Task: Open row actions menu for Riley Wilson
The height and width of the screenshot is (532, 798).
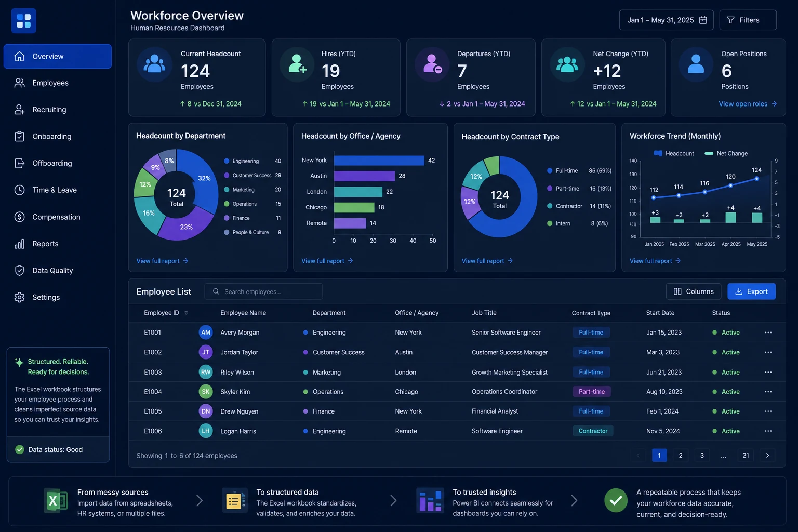Action: 768,372
